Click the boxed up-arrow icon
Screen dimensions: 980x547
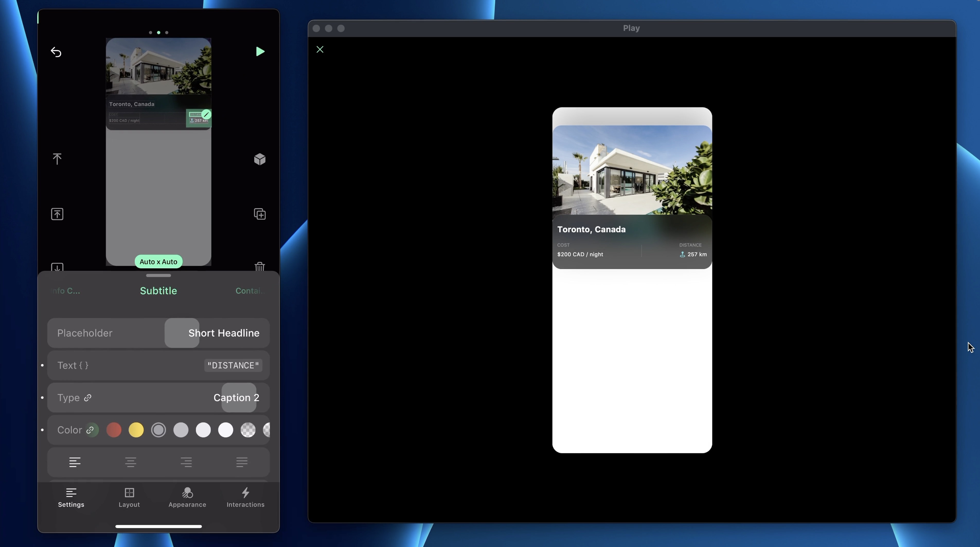[57, 214]
